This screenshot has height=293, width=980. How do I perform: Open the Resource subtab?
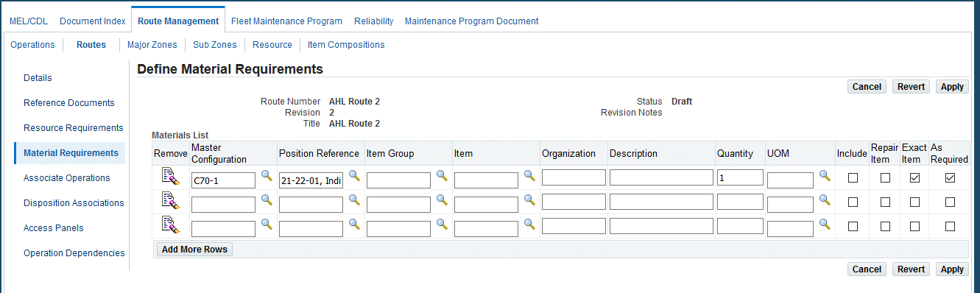272,45
